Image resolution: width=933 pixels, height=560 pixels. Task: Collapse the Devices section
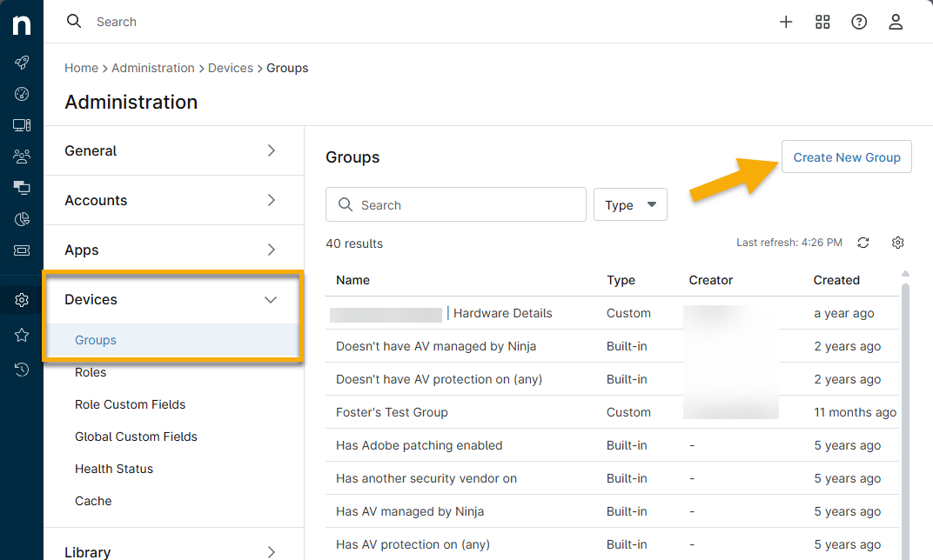tap(271, 300)
